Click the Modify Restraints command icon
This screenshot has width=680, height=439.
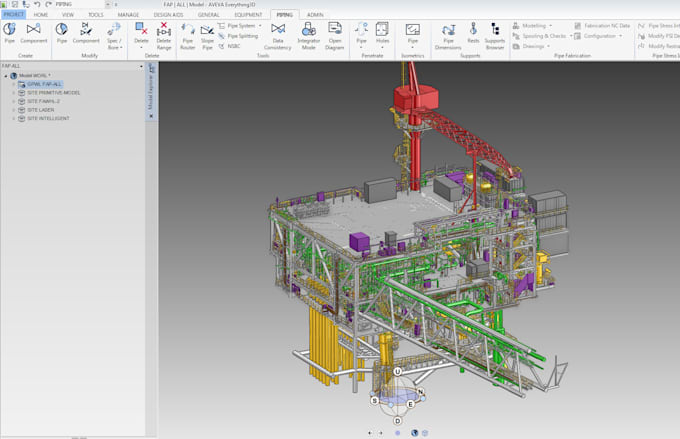pyautogui.click(x=641, y=46)
